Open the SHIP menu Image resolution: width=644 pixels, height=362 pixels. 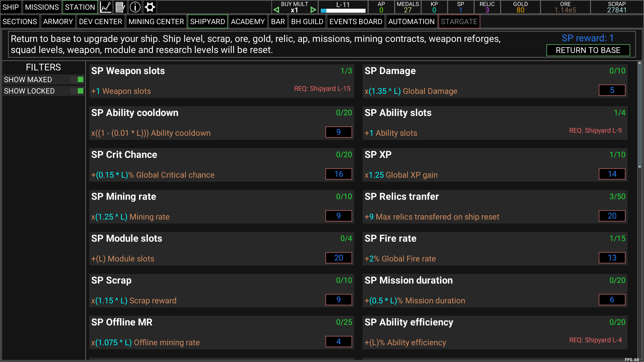(x=10, y=7)
